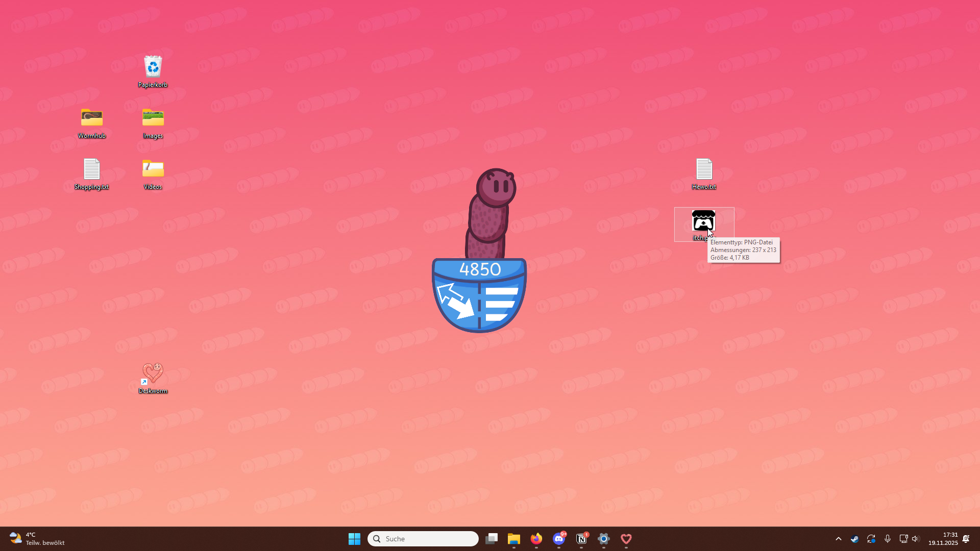Expand the hidden system tray icons
The height and width of the screenshot is (551, 980).
point(838,539)
